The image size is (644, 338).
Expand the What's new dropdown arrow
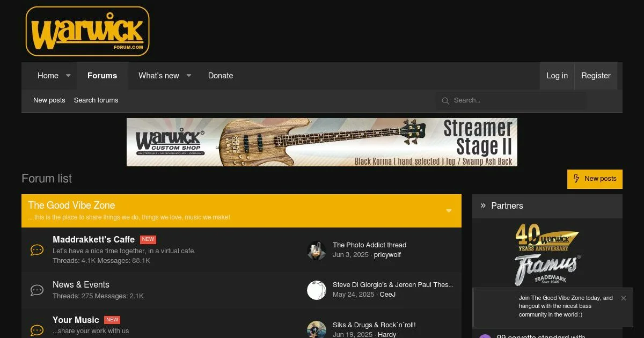click(189, 76)
